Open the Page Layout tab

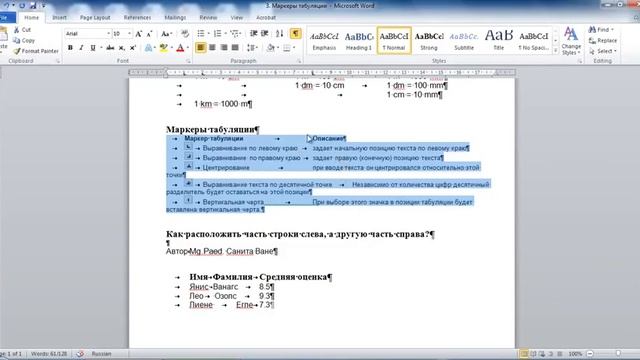click(95, 18)
